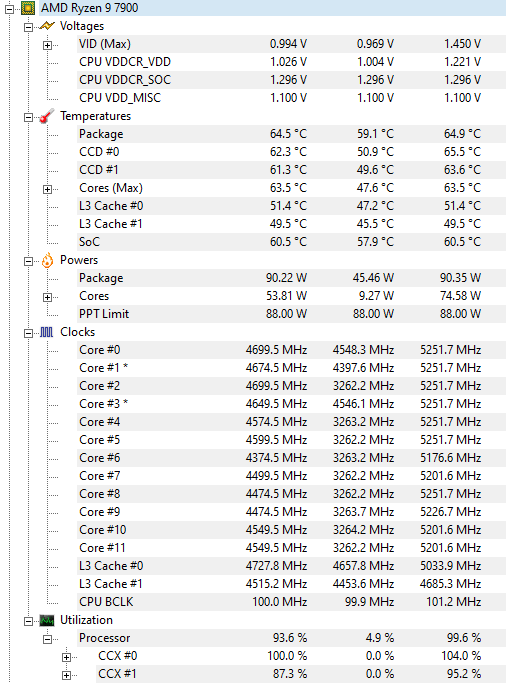506x683 pixels.
Task: Select the Core #9 clock row
Action: 291,511
